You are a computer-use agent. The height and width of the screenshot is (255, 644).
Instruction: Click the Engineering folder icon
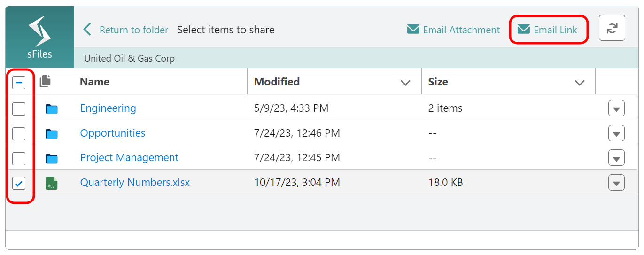(x=52, y=109)
